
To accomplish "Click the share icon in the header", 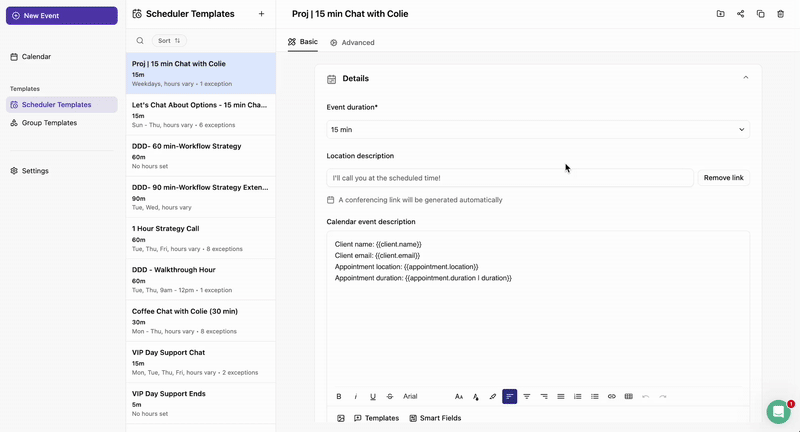I will (741, 14).
